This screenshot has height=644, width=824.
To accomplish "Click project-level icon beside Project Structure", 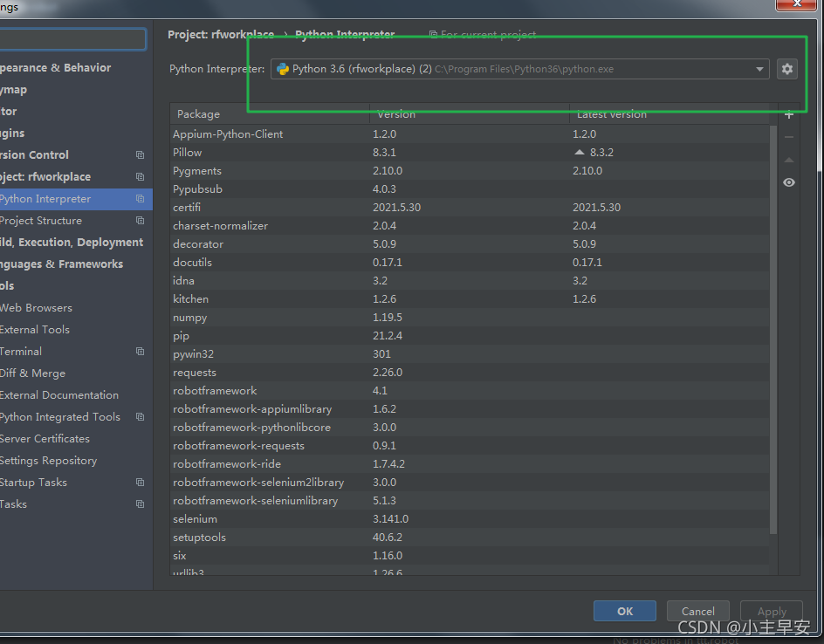I will coord(140,221).
